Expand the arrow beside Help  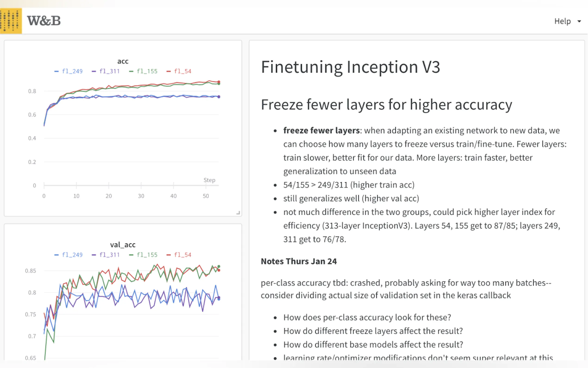[x=579, y=21]
